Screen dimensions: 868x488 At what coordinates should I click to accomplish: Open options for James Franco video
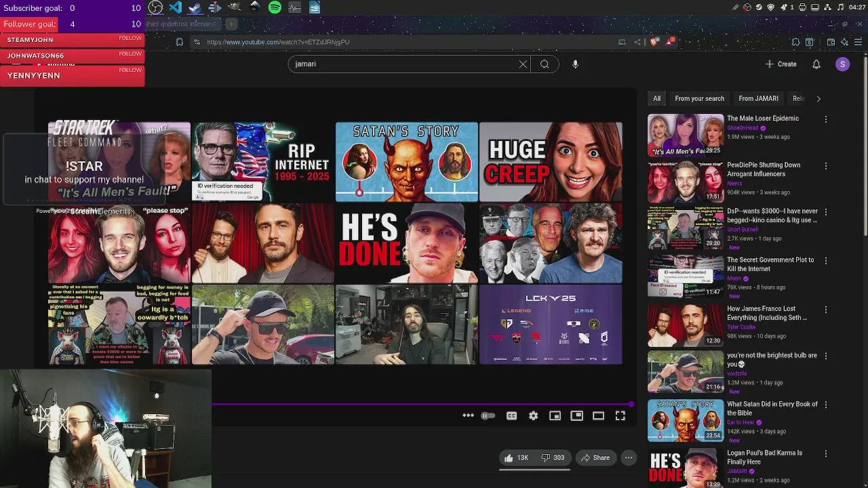825,310
